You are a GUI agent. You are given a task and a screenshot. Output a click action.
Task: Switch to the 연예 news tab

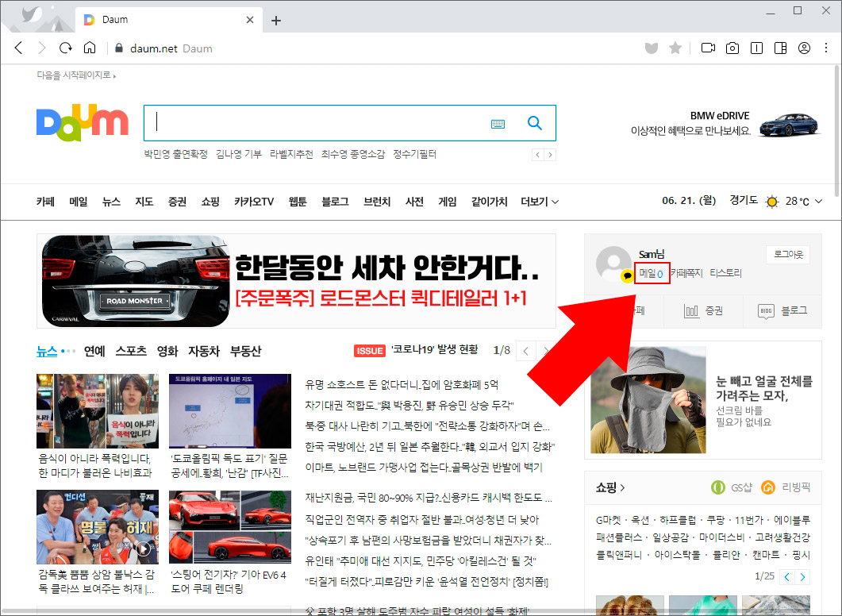coord(94,351)
